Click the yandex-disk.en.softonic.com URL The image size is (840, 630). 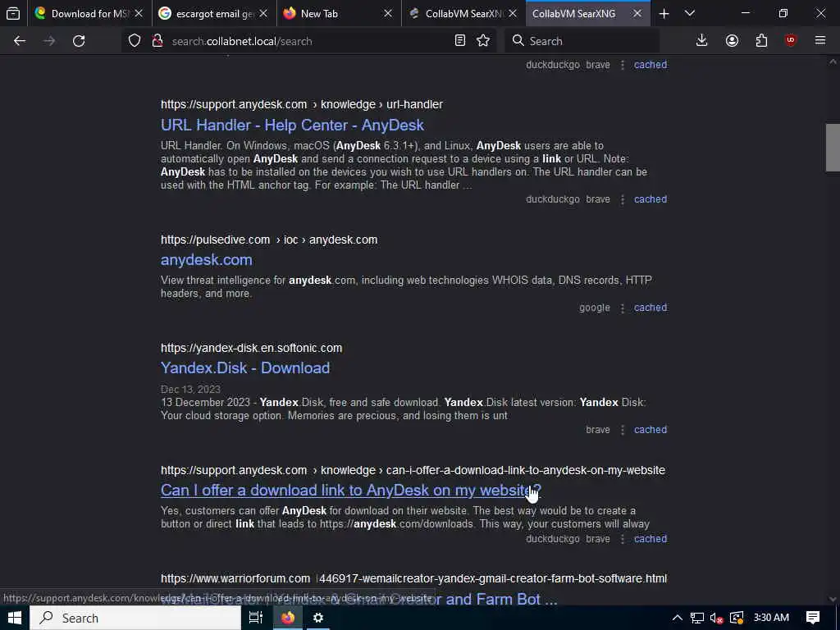click(251, 348)
